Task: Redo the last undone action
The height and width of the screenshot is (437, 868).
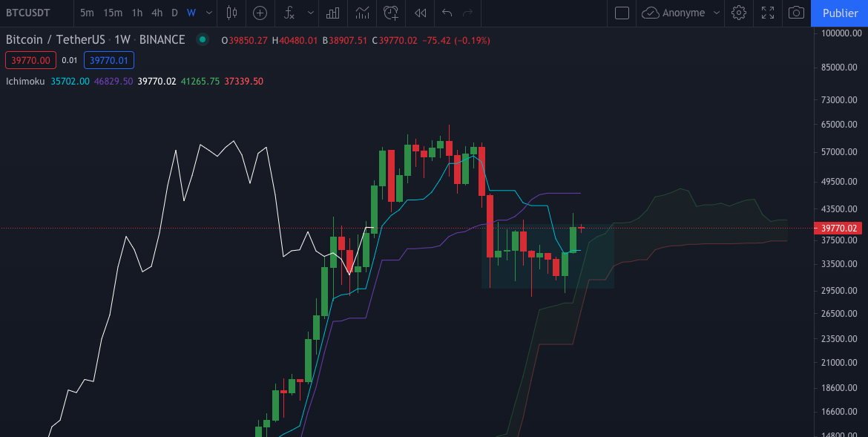Action: tap(467, 13)
